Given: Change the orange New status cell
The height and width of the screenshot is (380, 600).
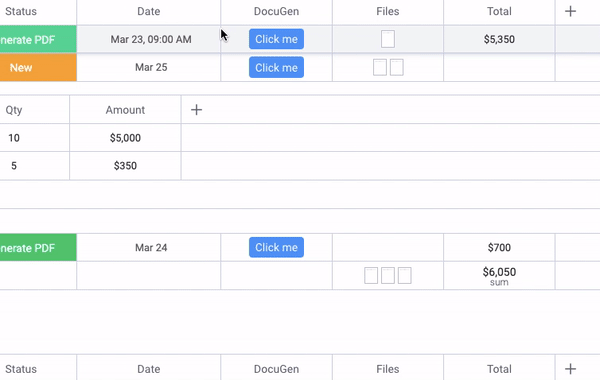Looking at the screenshot, I should pyautogui.click(x=38, y=67).
